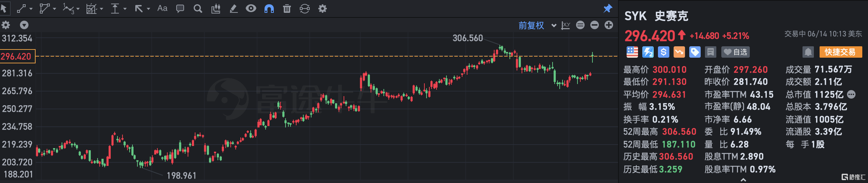Click the reset zoom equals icon
This screenshot has height=183, width=868.
click(x=580, y=25)
